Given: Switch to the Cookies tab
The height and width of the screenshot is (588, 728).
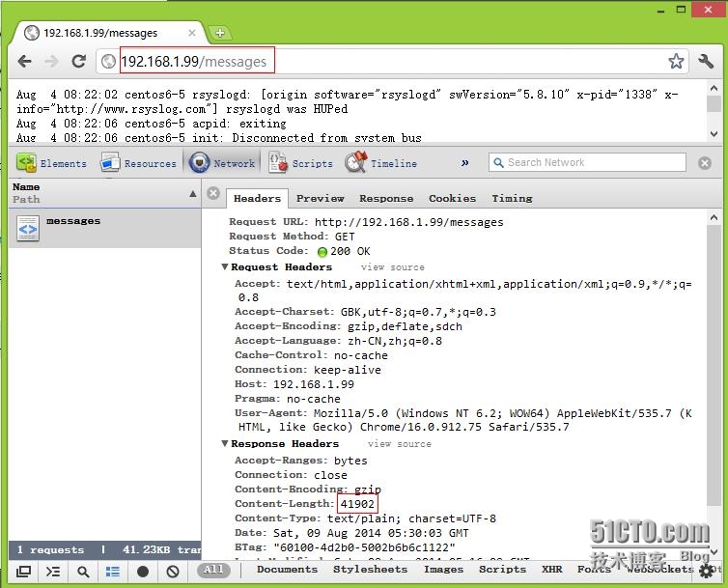Looking at the screenshot, I should (452, 198).
